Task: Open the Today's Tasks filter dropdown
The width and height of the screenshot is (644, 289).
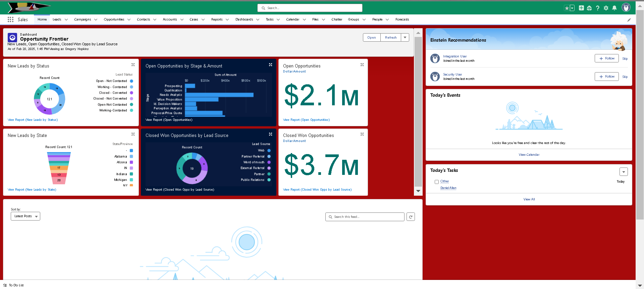Action: (623, 172)
